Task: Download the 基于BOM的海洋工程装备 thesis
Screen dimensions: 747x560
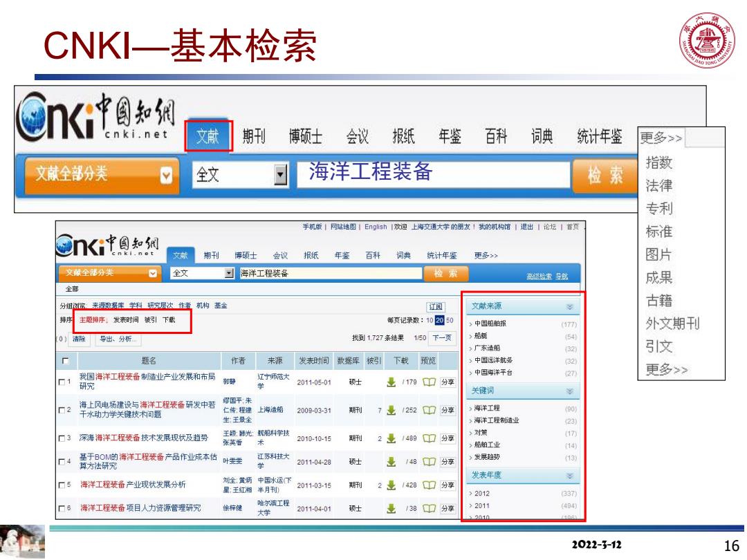Action: [391, 461]
